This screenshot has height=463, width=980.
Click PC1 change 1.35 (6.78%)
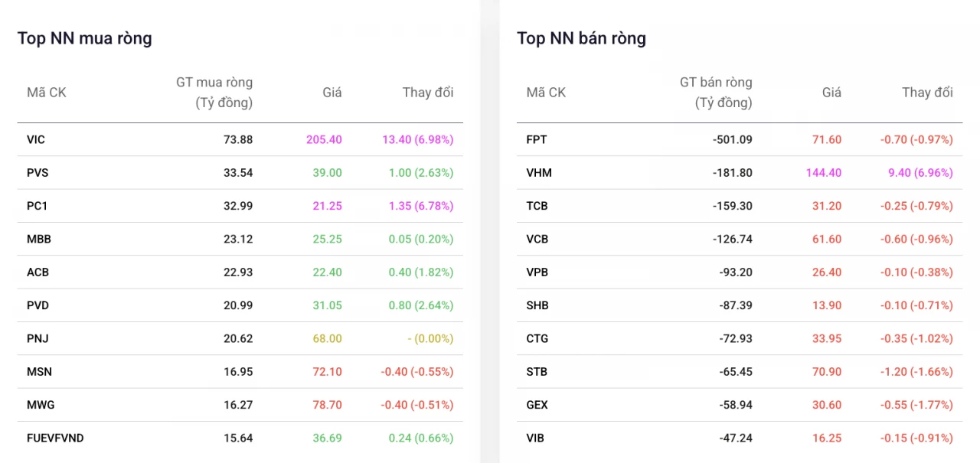pyautogui.click(x=421, y=206)
